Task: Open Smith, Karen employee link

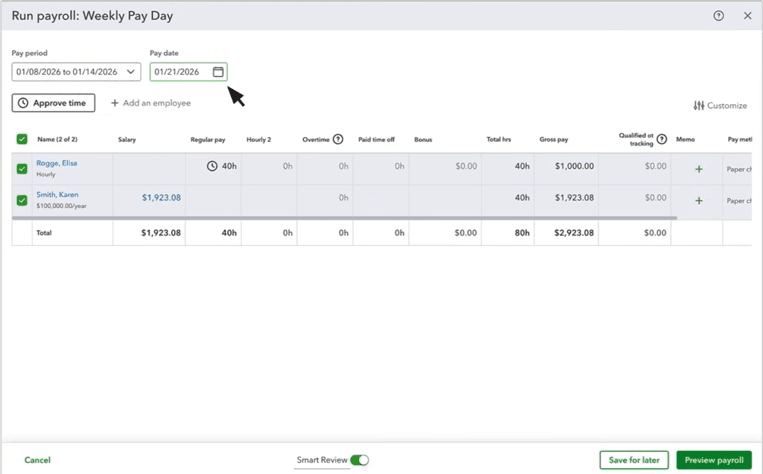Action: [x=57, y=194]
